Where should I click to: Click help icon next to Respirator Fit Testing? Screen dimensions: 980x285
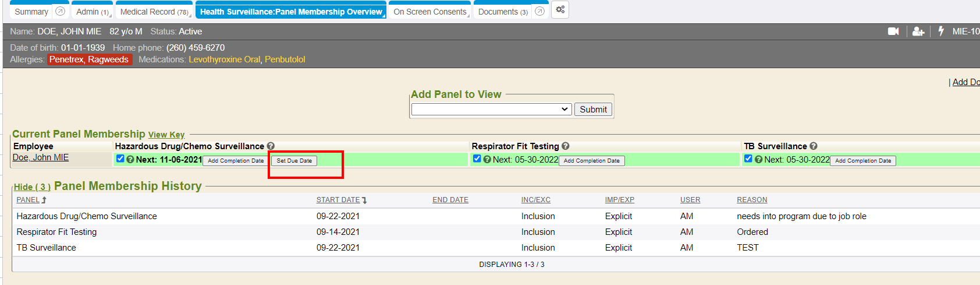(566, 146)
